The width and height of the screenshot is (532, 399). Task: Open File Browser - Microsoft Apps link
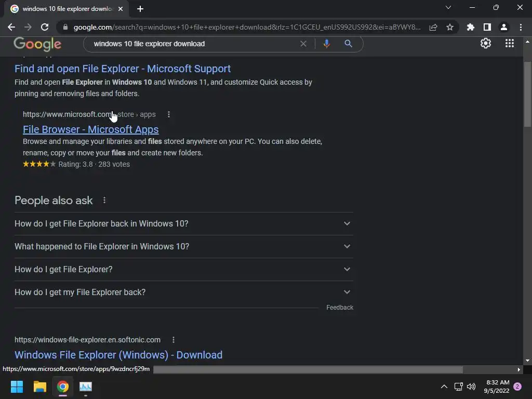click(90, 129)
